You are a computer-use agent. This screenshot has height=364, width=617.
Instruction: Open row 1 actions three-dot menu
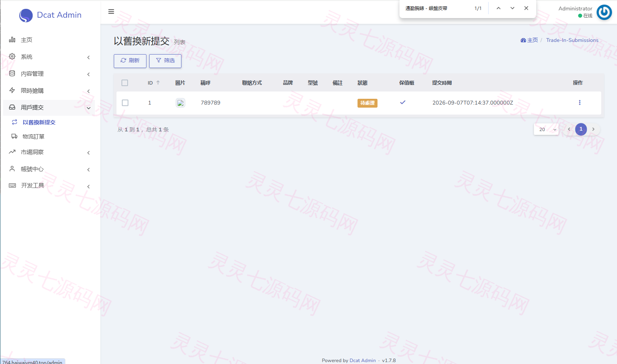point(580,103)
